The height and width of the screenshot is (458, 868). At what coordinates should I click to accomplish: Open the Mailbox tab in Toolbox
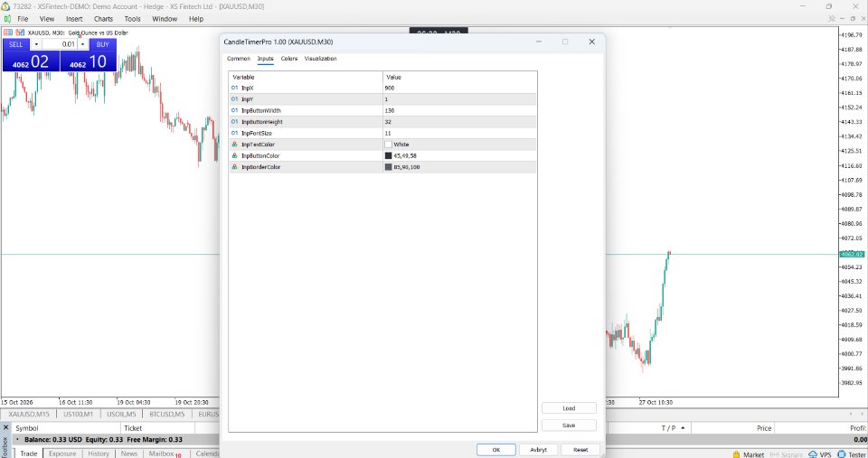point(165,453)
